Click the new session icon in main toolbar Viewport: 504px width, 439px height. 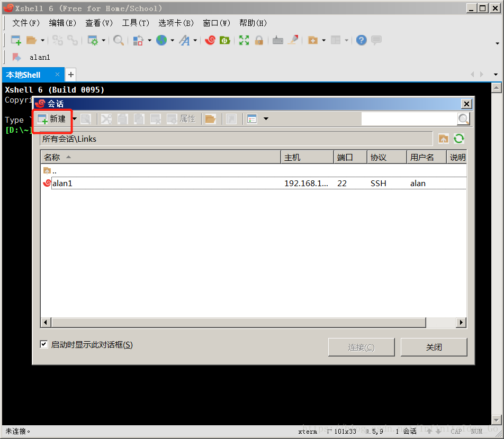(x=16, y=40)
